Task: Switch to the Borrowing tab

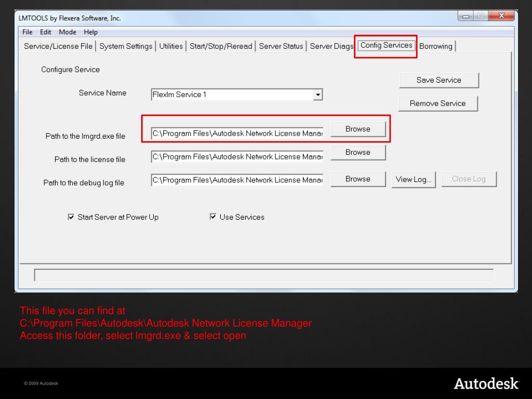Action: click(436, 46)
